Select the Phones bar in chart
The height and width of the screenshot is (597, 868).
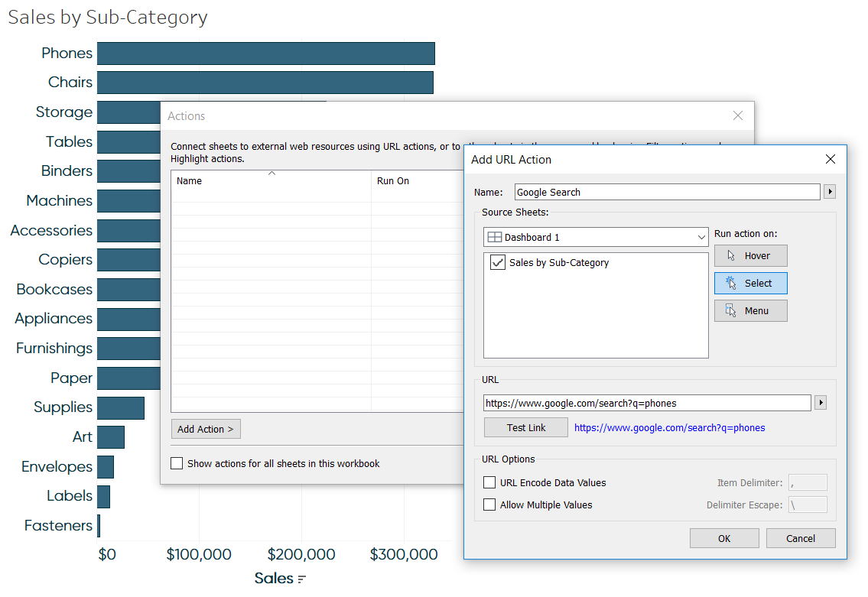tap(265, 54)
